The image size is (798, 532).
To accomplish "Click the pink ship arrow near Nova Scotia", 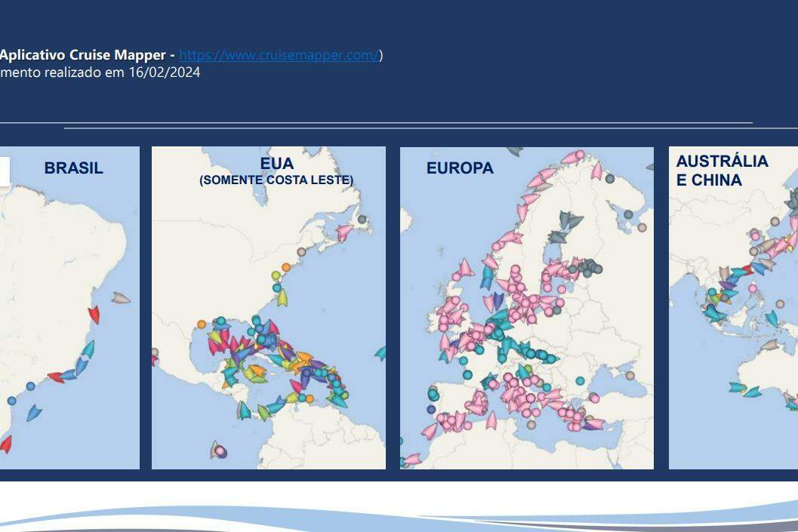I will click(x=344, y=232).
